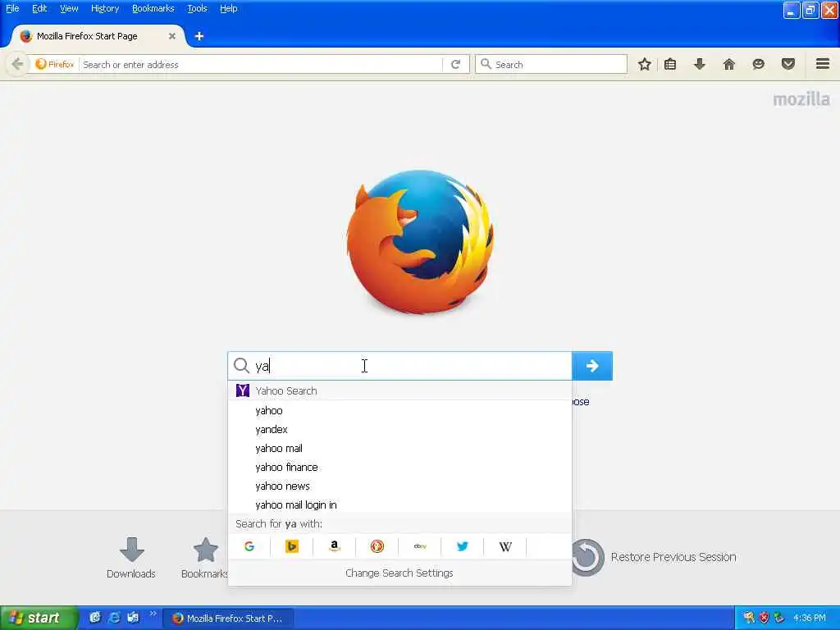Search for ya with DuckDuckGo

click(377, 546)
